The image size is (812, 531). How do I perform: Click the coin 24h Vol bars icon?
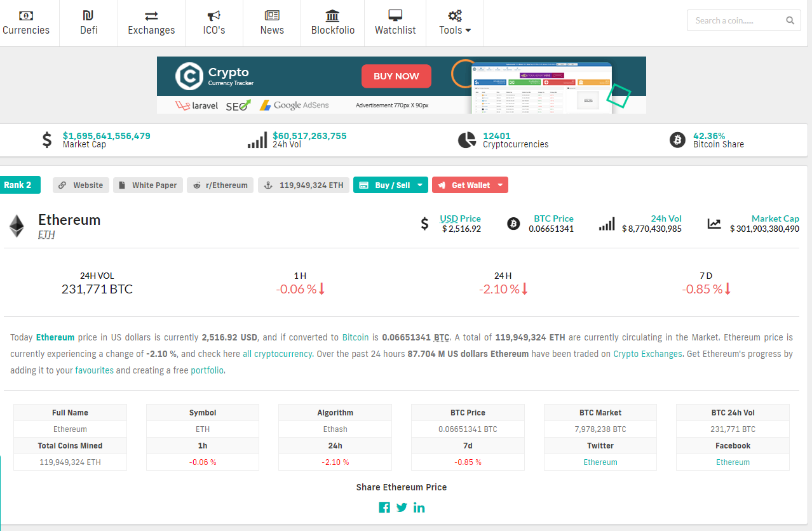(x=607, y=224)
